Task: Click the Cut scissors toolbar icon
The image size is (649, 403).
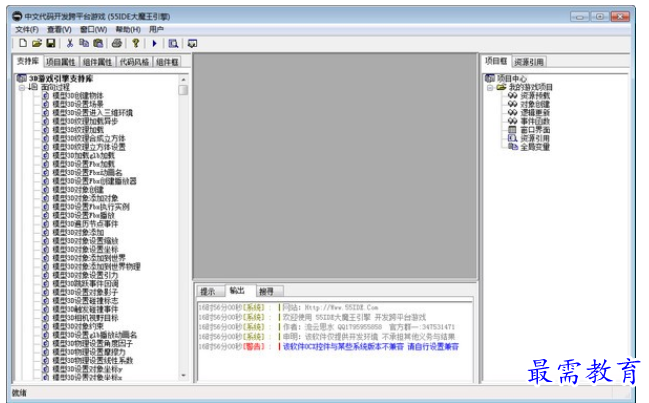Action: point(70,43)
